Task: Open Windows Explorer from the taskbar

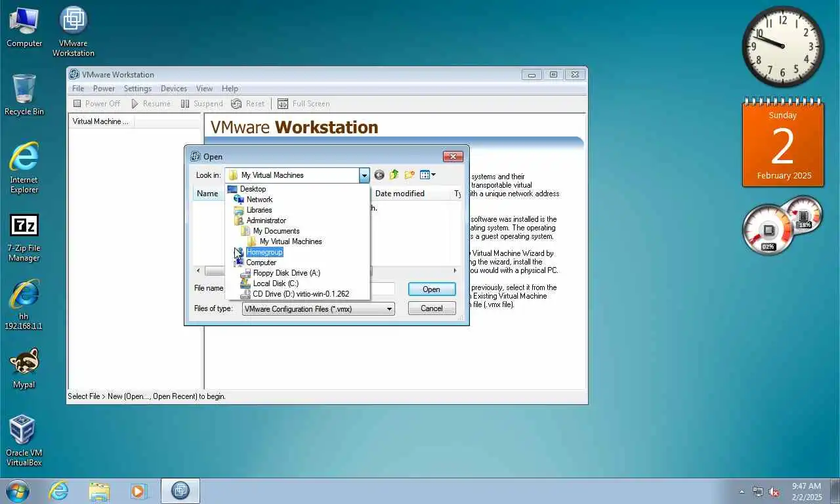Action: [99, 491]
